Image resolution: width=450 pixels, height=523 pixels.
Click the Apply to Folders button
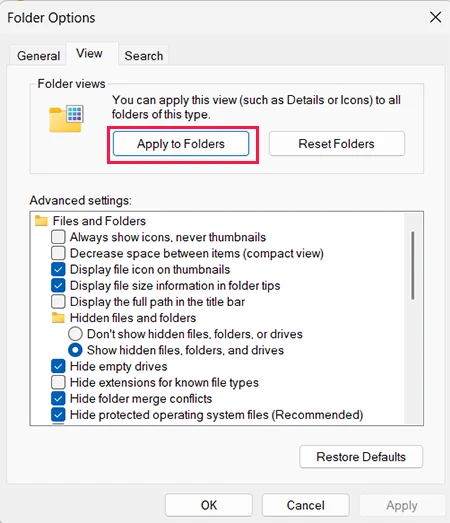(181, 144)
